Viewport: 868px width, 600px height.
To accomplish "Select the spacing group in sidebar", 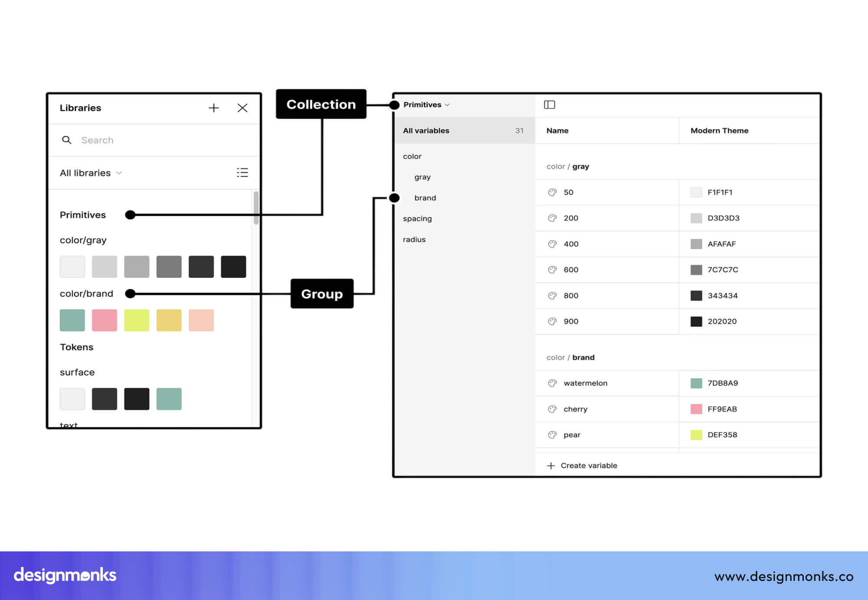I will [x=418, y=218].
